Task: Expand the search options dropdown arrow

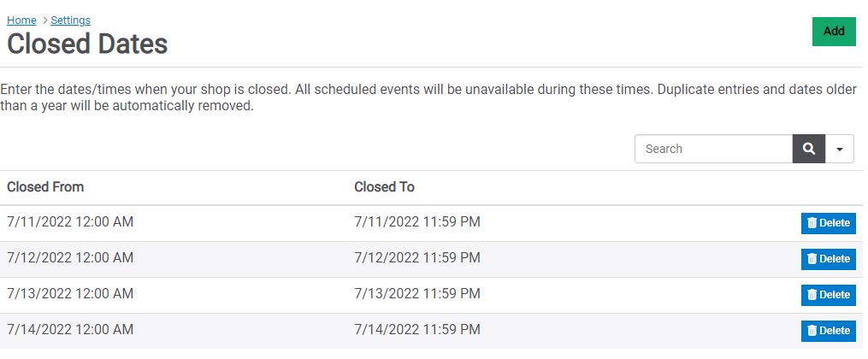Action: click(840, 149)
